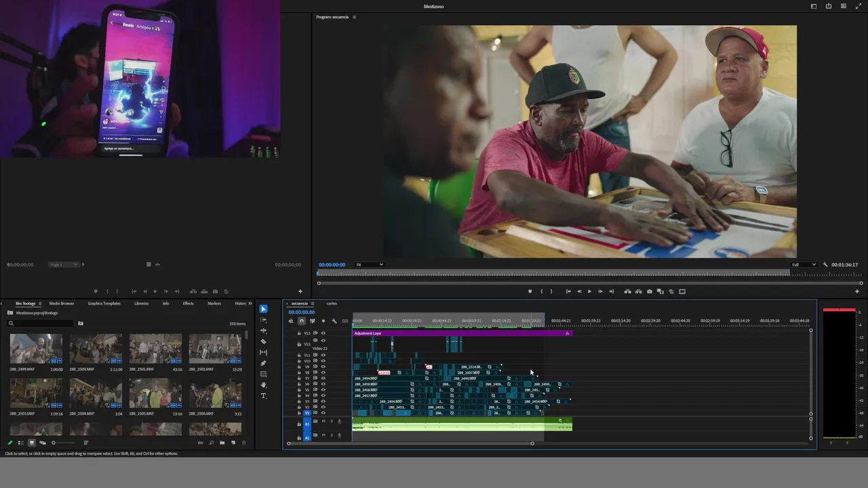Click Export Frame camera icon in Program monitor
868x488 pixels.
point(650,291)
